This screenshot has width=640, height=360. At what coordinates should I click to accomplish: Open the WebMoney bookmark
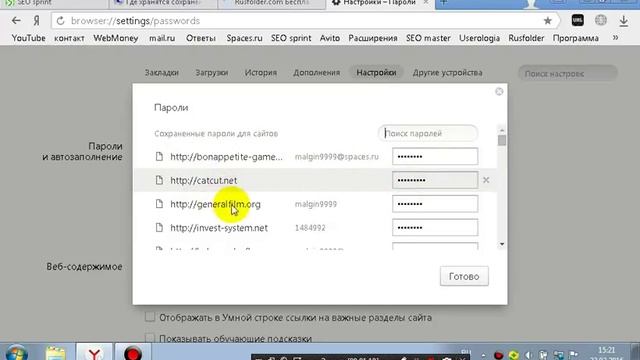click(x=116, y=38)
